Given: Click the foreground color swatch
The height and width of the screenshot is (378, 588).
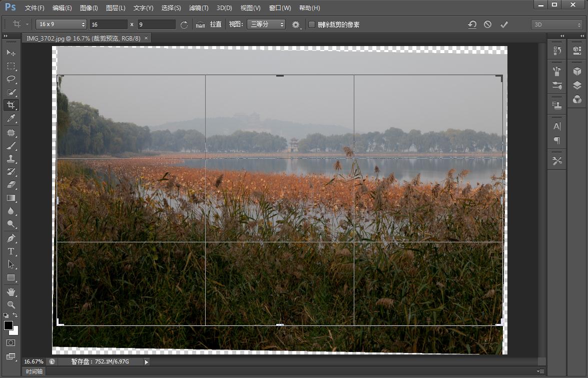Looking at the screenshot, I should click(x=9, y=326).
